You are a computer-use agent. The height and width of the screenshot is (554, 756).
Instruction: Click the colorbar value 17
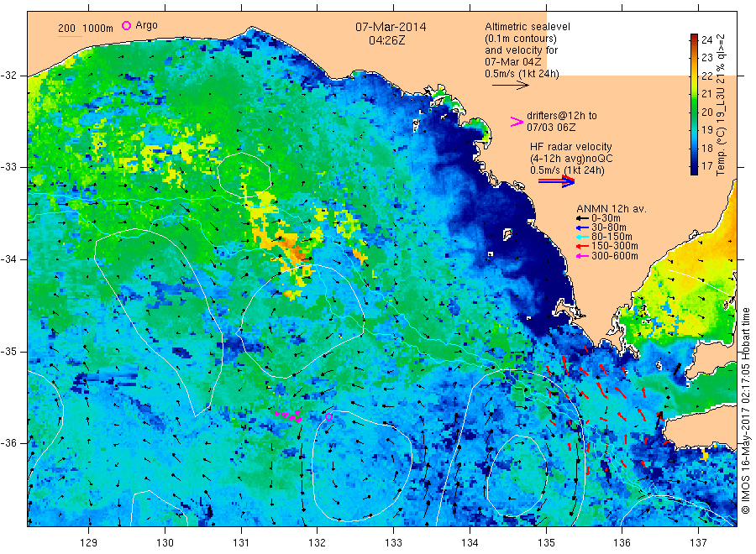click(x=706, y=165)
